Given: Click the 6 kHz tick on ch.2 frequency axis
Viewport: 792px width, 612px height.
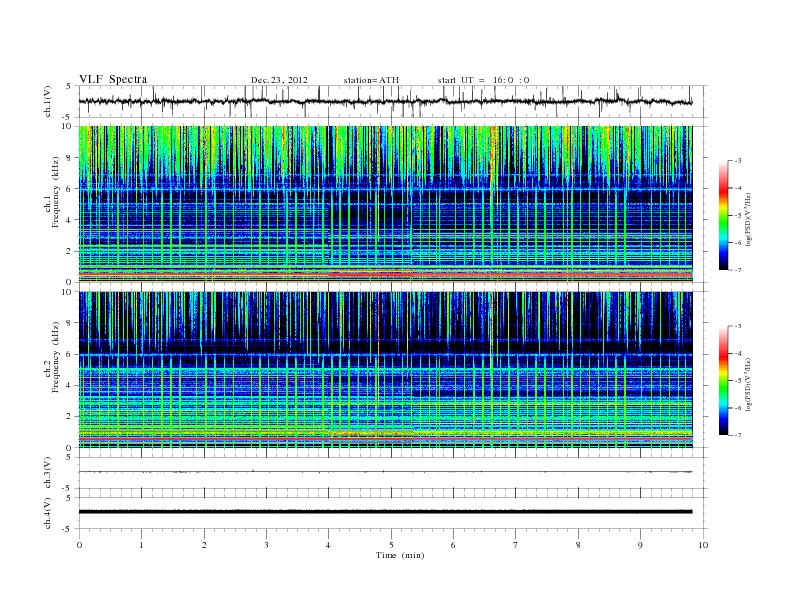Looking at the screenshot, I should pos(69,354).
